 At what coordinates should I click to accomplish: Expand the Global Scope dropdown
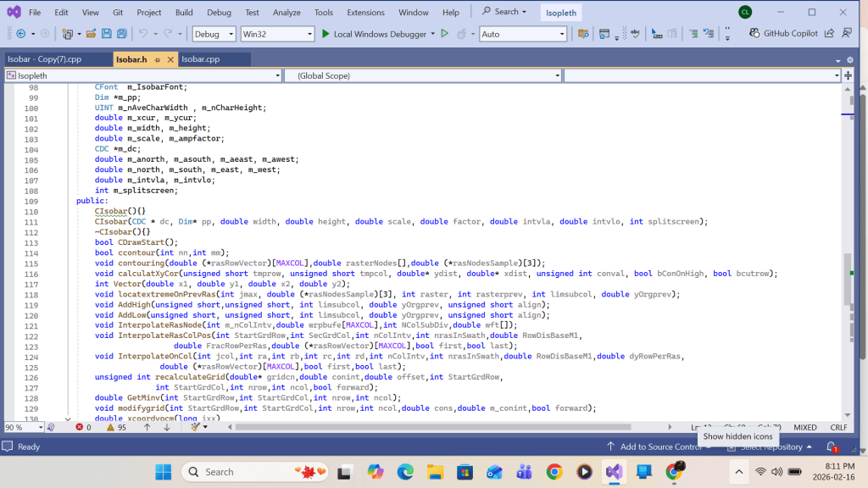(423, 75)
